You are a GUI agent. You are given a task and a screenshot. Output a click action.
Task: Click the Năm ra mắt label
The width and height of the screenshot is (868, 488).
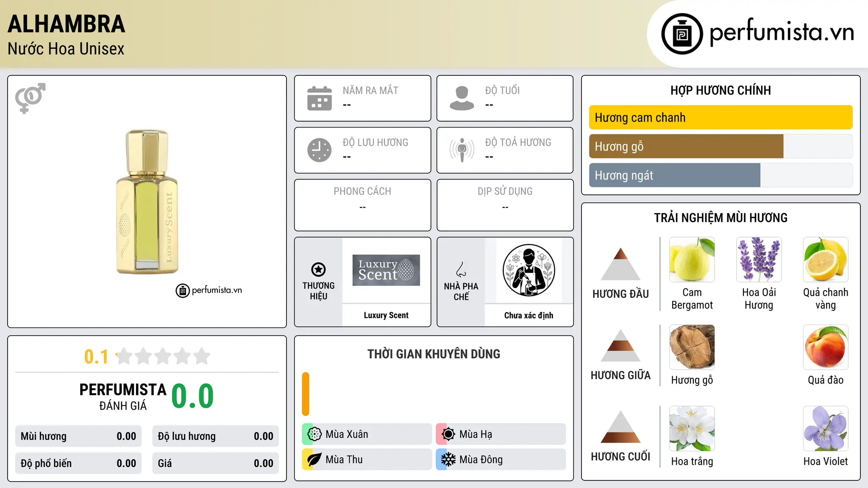click(x=370, y=90)
